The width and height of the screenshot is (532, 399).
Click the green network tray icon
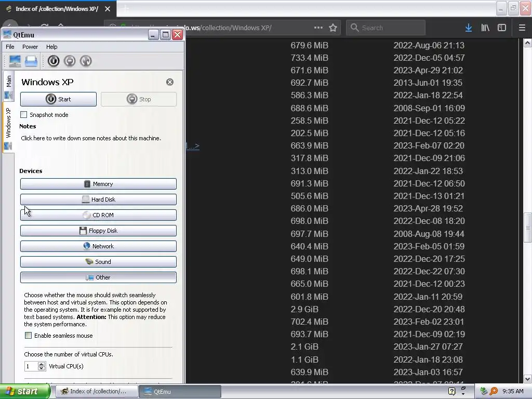484,392
